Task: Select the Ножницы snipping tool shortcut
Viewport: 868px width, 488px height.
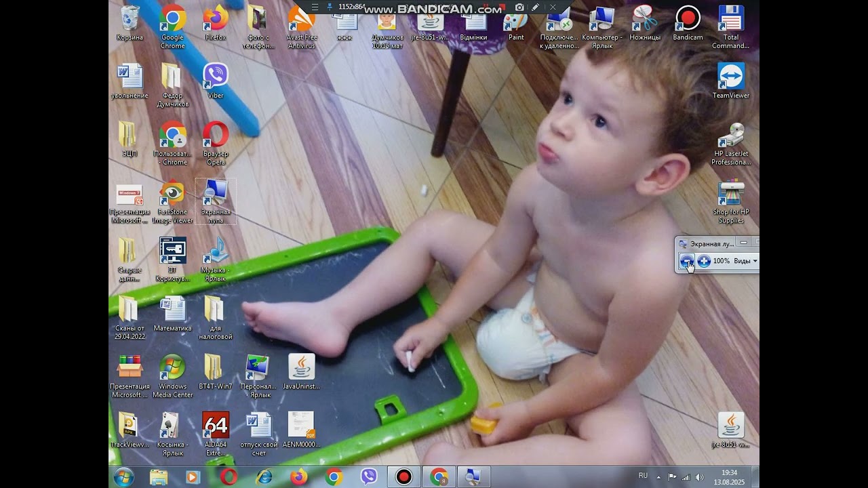Action: click(x=645, y=24)
